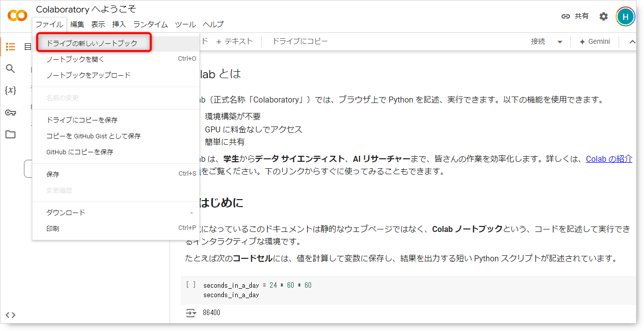The height and width of the screenshot is (331, 644).
Task: Select コピーを GitHub Gist として保存
Action: click(x=116, y=136)
